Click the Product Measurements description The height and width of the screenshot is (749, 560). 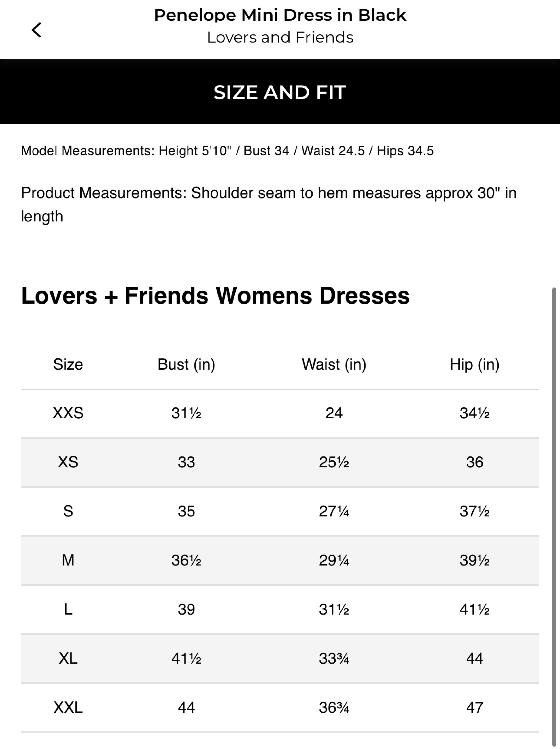tap(269, 204)
